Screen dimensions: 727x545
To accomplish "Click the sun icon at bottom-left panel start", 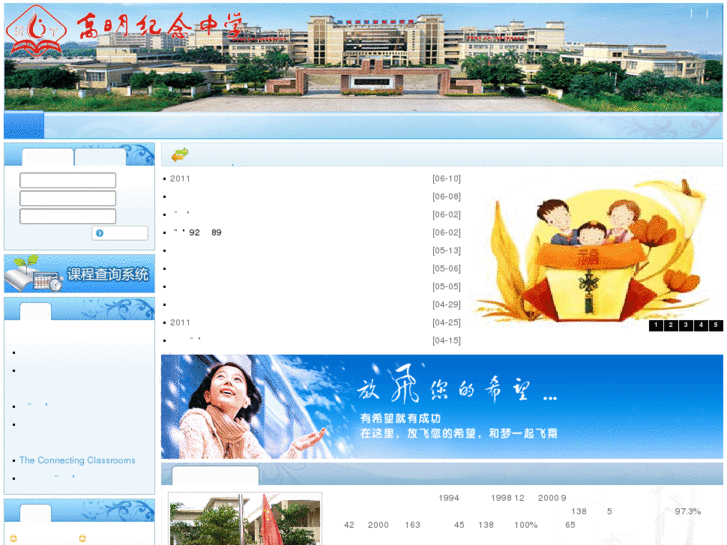I will [13, 539].
